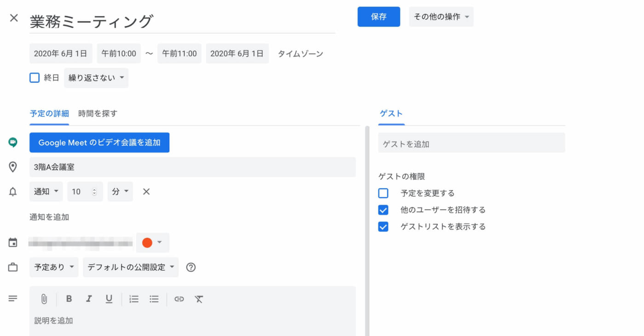
Task: Insert a link in the description
Action: coord(179,299)
